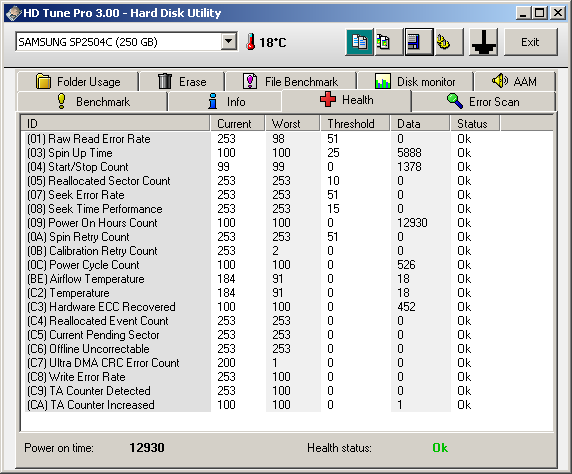Click the thermometer temperature icon
This screenshot has width=572, height=474.
click(251, 42)
